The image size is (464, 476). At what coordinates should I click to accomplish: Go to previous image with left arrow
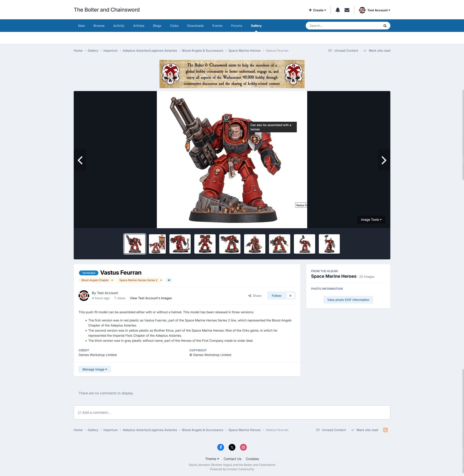[x=80, y=160]
